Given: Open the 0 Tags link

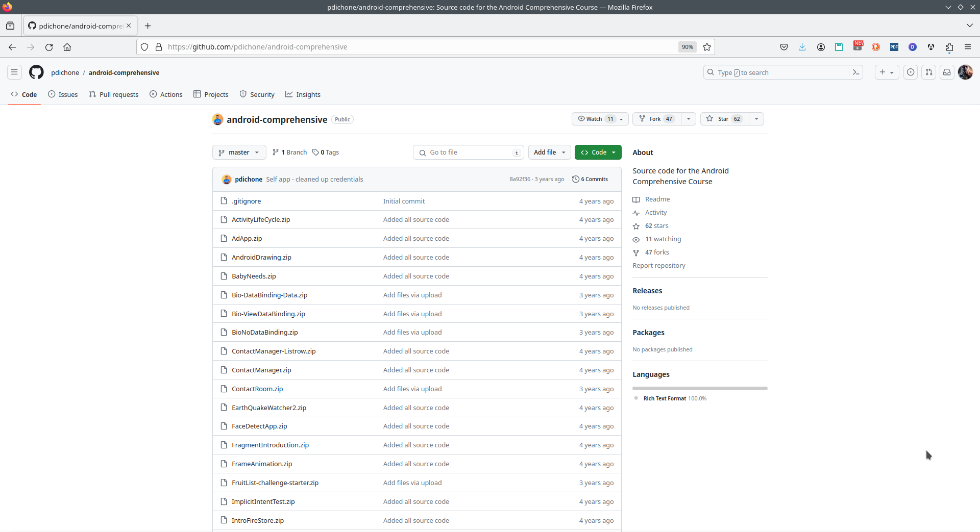Looking at the screenshot, I should coord(326,153).
